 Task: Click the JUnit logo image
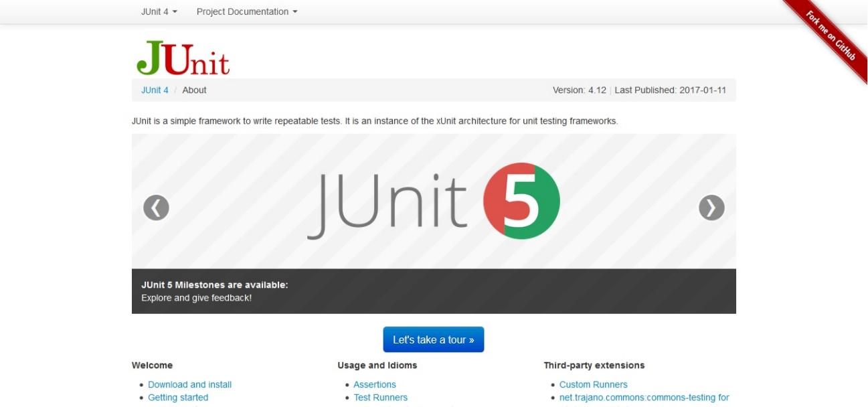183,58
